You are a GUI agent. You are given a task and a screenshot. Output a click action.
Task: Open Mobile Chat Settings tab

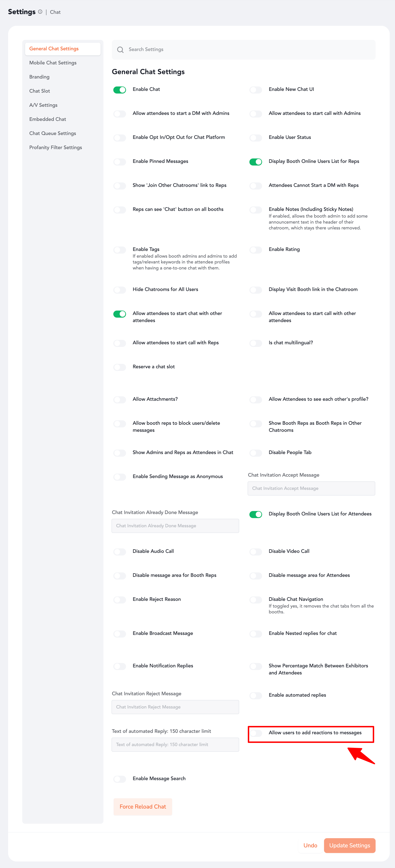click(x=53, y=63)
